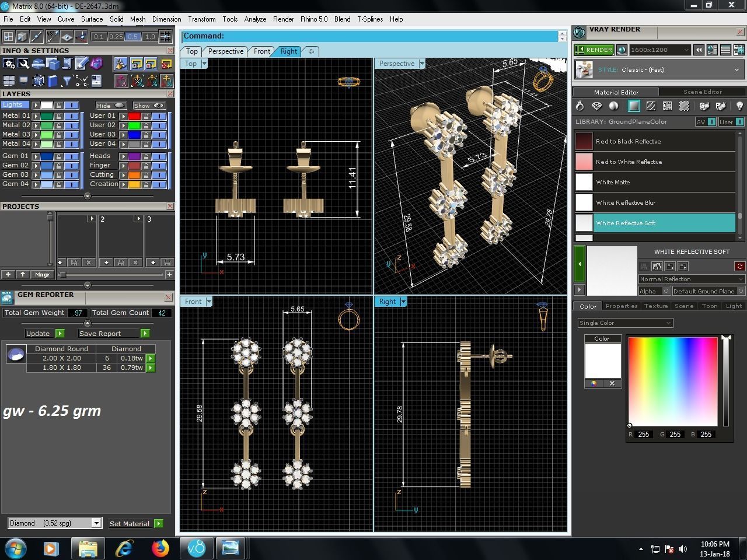
Task: Select the ring material category icon
Action: [x=580, y=106]
